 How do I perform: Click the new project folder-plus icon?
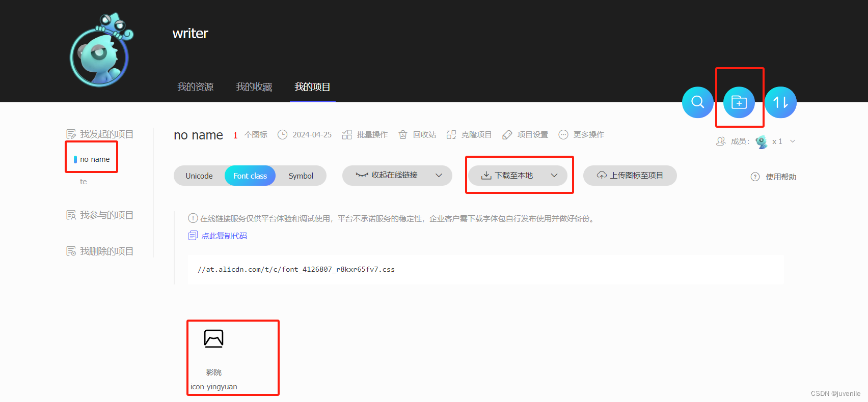739,102
